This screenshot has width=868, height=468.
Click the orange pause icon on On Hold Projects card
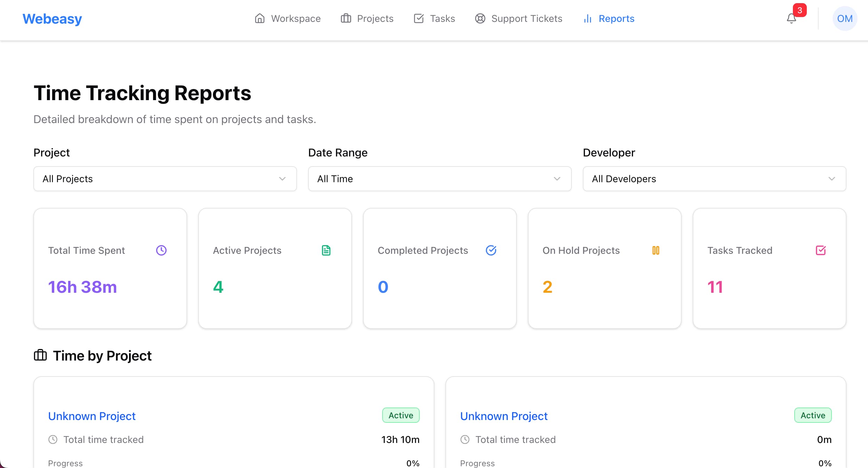656,250
